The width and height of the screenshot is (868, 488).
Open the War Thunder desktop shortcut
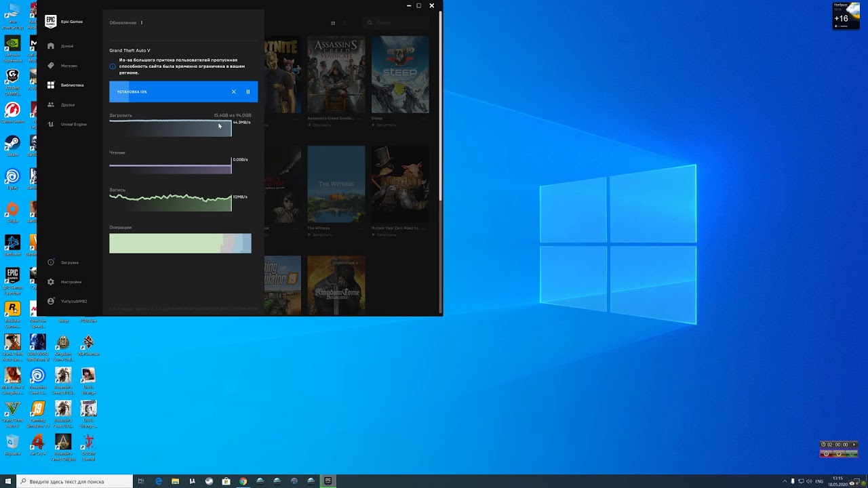click(x=88, y=345)
